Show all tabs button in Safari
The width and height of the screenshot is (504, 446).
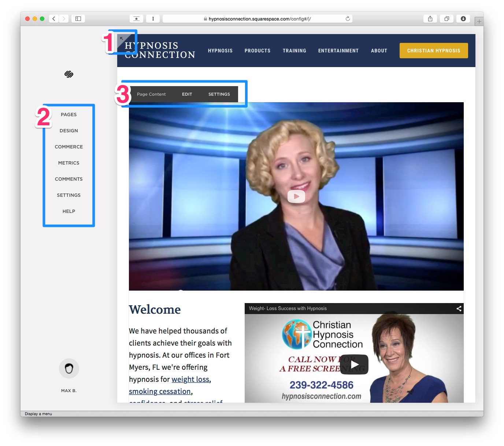click(x=447, y=19)
